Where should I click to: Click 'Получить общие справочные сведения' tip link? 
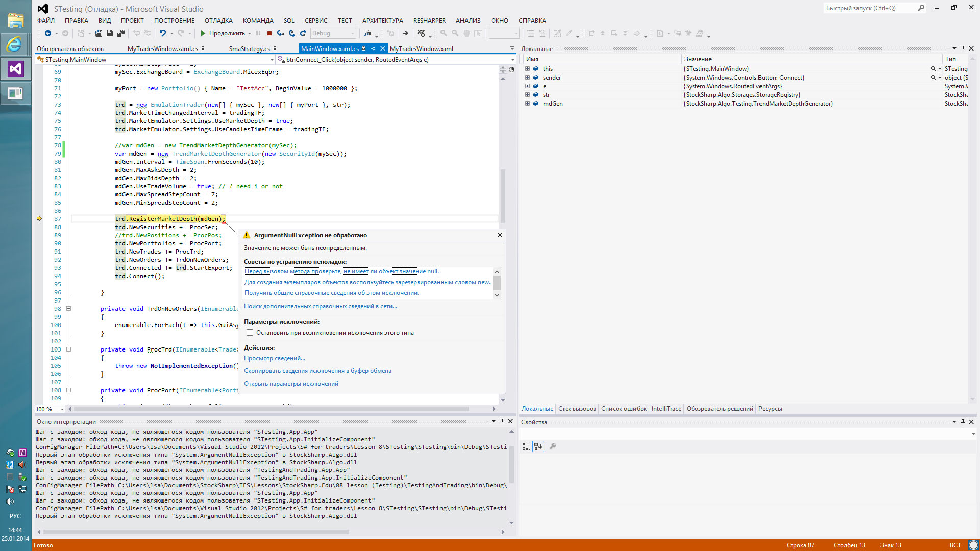[x=332, y=293]
